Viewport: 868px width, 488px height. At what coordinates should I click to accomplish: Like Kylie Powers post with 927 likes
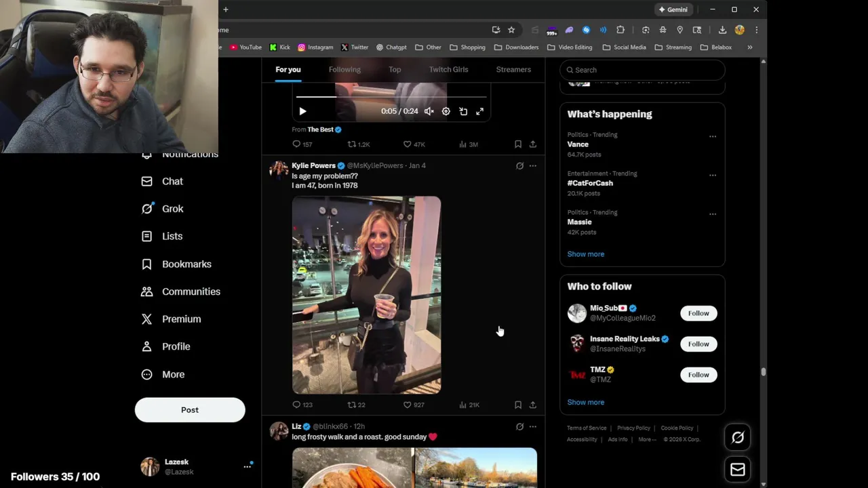(414, 405)
